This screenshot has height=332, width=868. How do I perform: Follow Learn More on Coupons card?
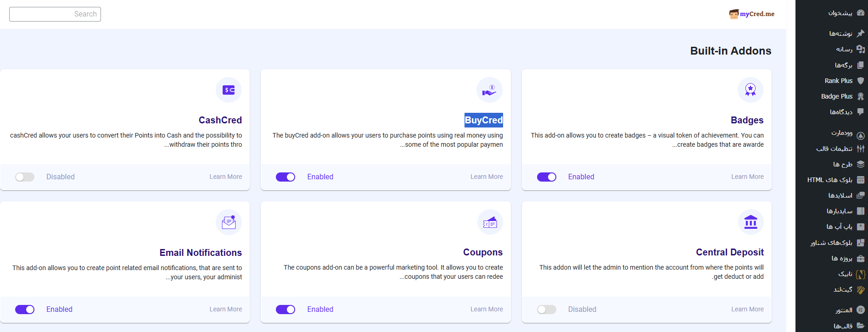pos(487,309)
